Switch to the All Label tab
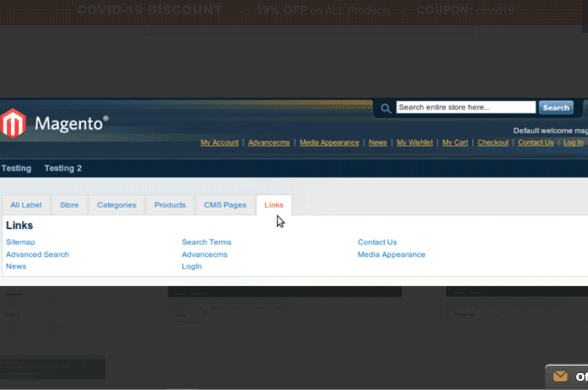The width and height of the screenshot is (588, 390). pos(26,205)
